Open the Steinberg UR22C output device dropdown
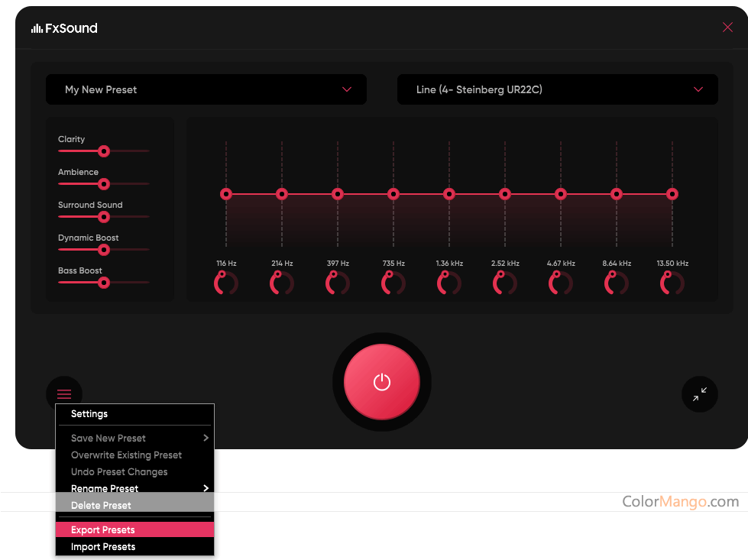This screenshot has width=748, height=560. pos(557,89)
